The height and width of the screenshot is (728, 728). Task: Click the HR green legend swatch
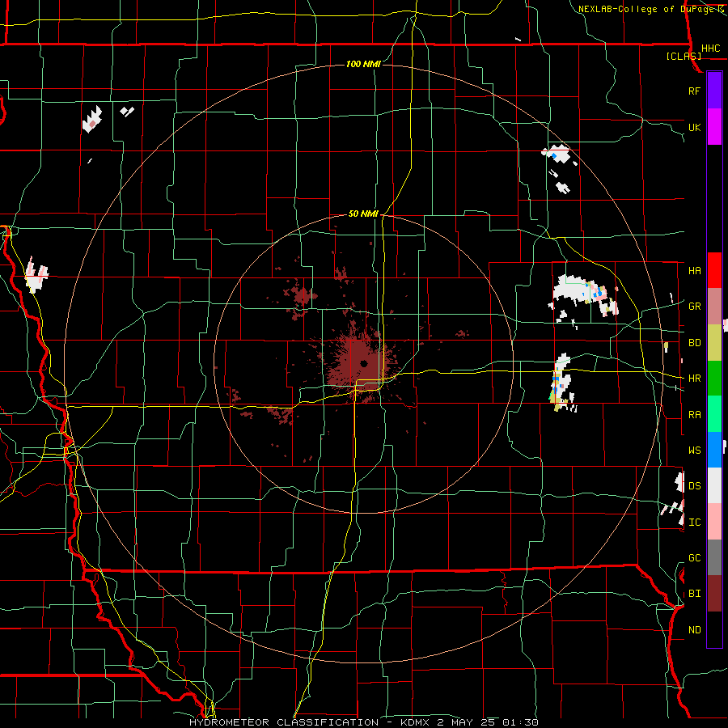714,379
